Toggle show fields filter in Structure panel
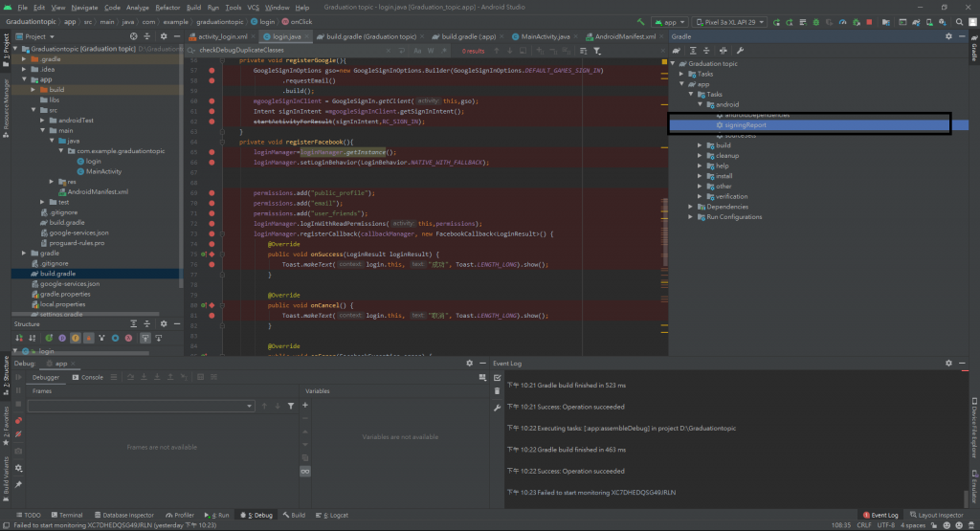 [x=75, y=338]
